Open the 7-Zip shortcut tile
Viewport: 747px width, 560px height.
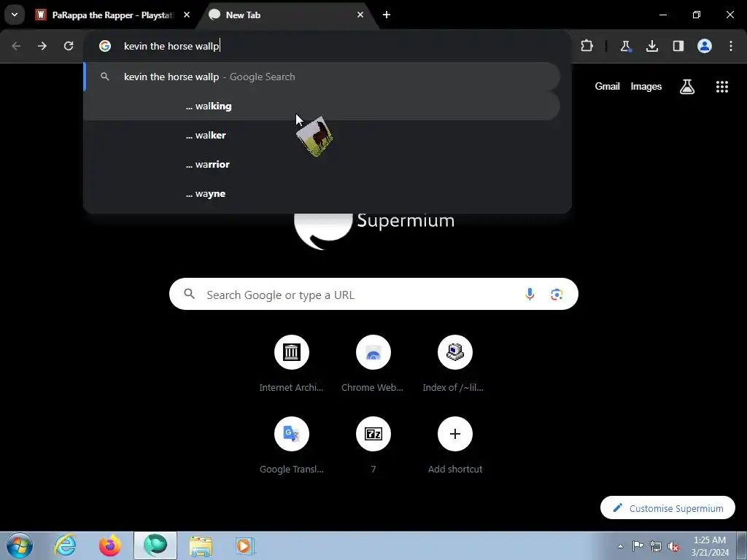(x=373, y=446)
